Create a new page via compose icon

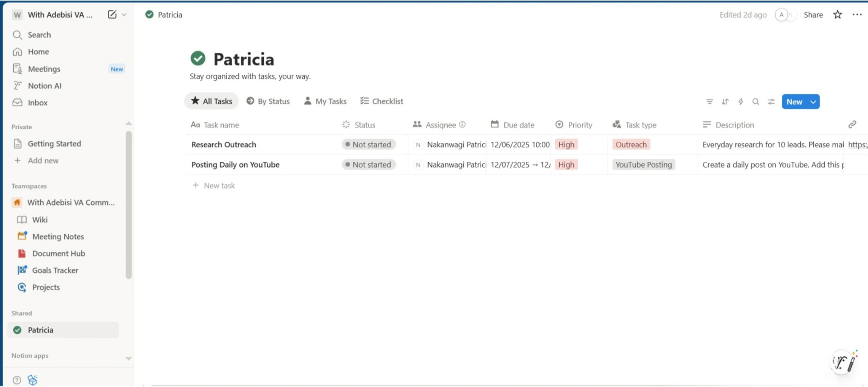[111, 14]
